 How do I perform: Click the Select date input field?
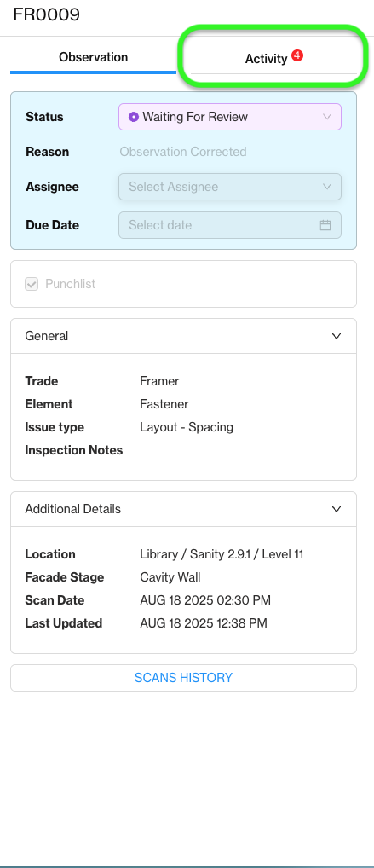tap(230, 225)
